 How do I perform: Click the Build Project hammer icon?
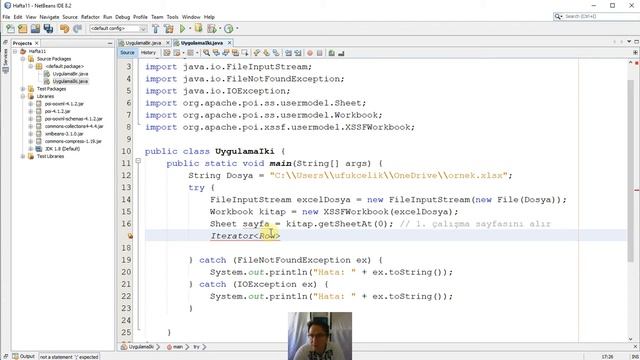156,29
